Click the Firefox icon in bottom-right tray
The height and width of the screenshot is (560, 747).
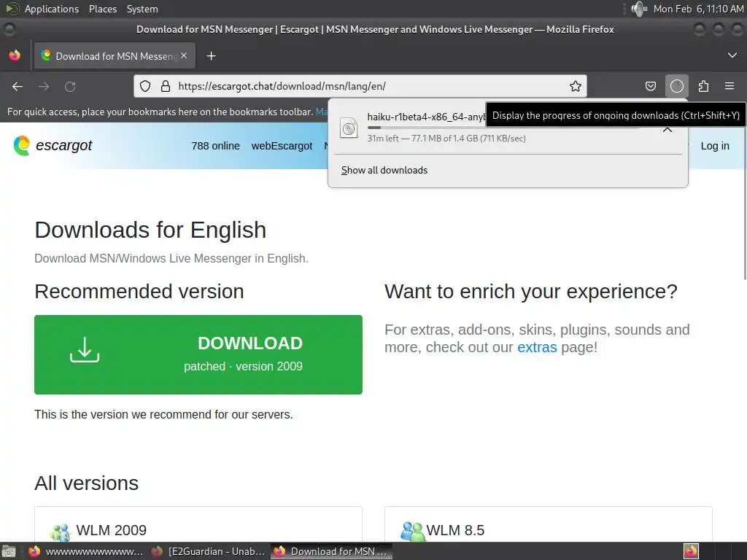coord(691,551)
